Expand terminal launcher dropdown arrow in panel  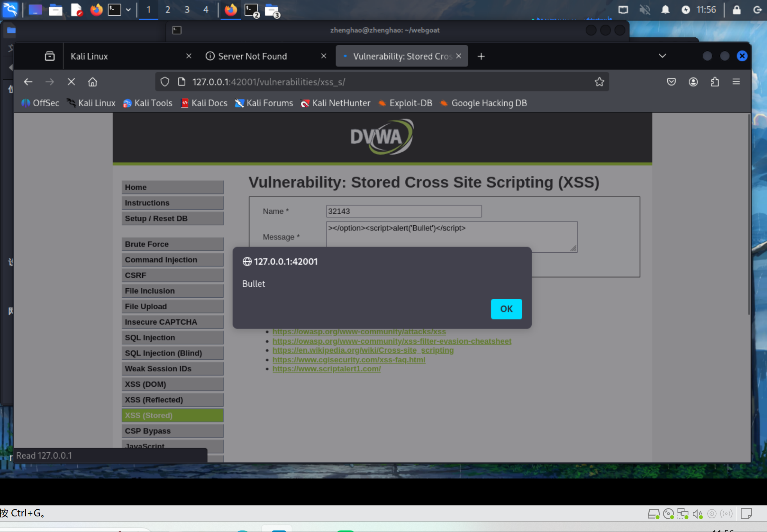click(128, 10)
